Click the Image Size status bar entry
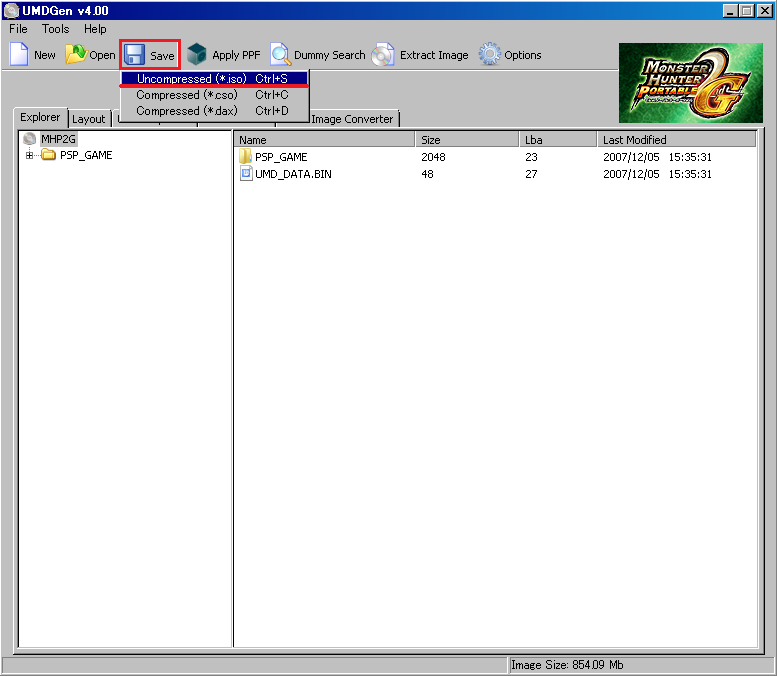777x676 pixels. pos(567,665)
